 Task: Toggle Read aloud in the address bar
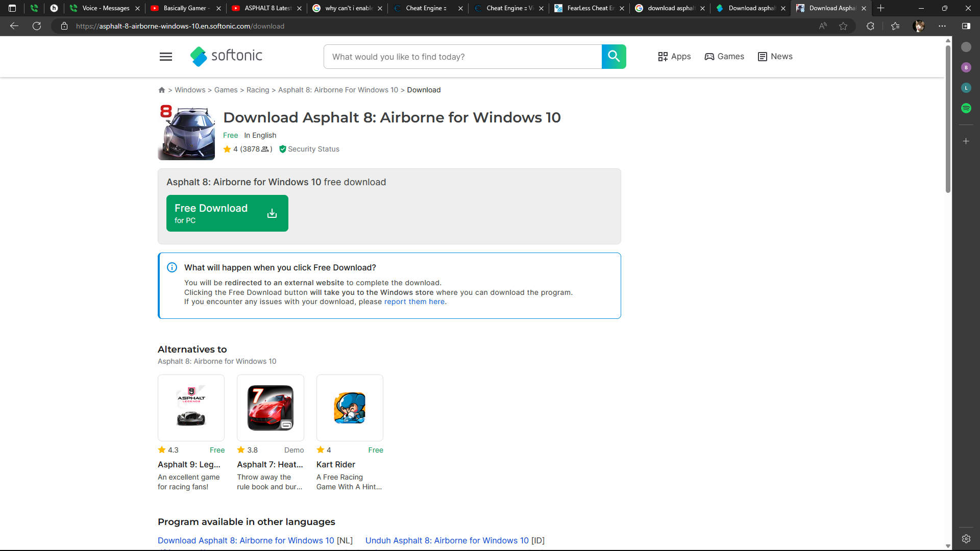[823, 26]
